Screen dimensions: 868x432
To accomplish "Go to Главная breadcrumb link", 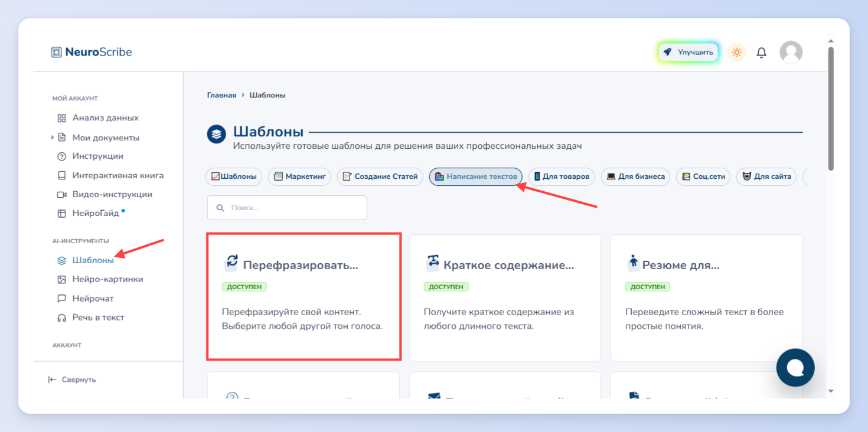I will click(x=221, y=95).
